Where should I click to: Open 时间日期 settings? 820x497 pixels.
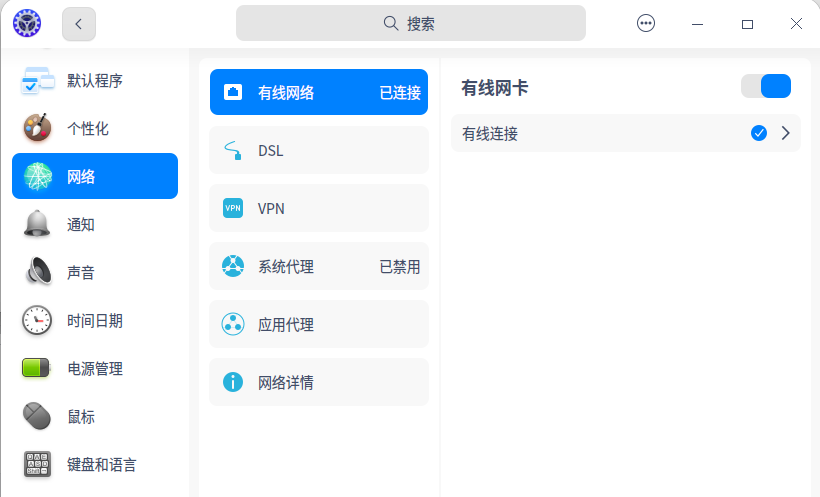click(x=95, y=320)
